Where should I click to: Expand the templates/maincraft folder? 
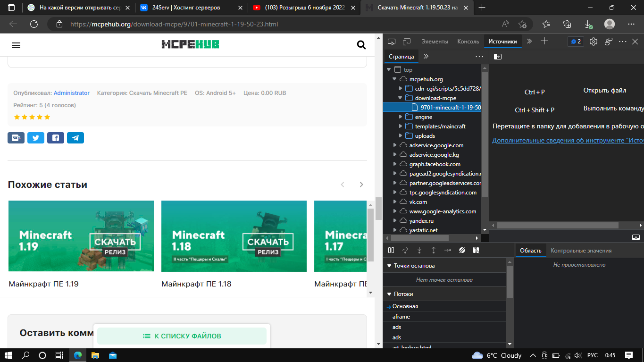pos(401,126)
